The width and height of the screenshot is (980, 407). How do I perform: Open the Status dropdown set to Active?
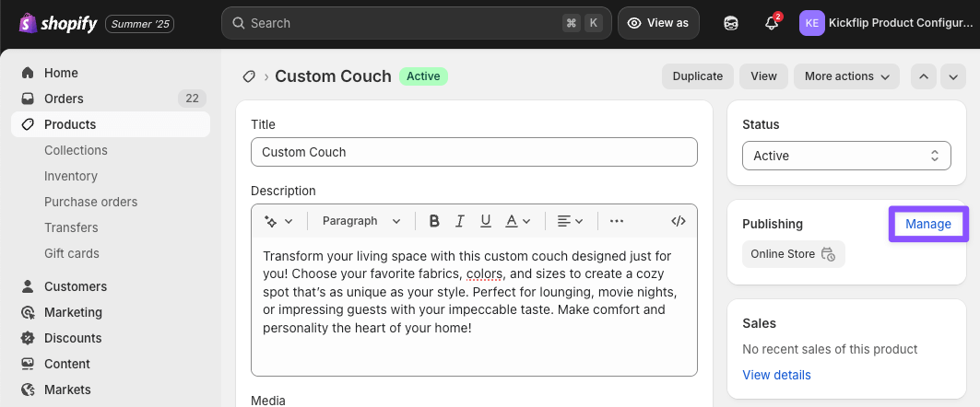[x=845, y=156]
